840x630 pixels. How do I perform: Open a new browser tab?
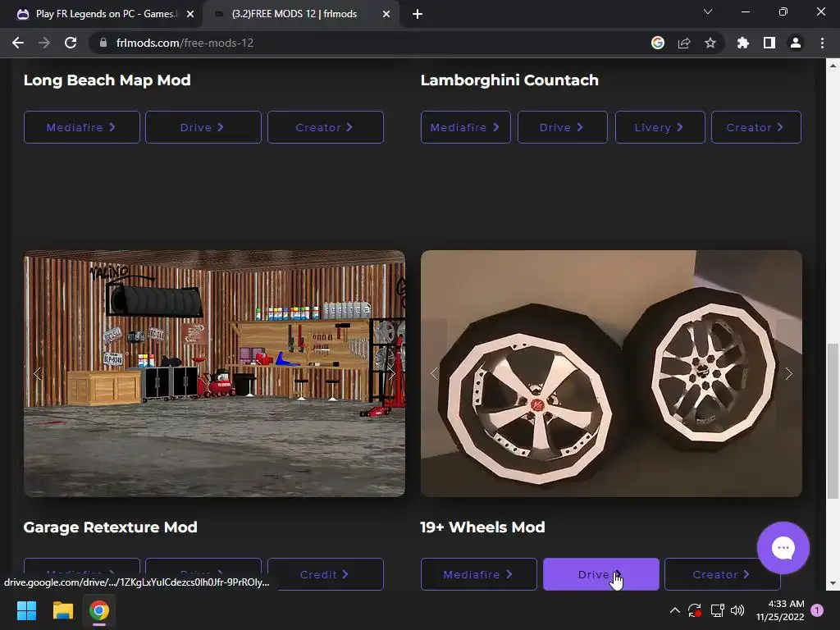418,14
